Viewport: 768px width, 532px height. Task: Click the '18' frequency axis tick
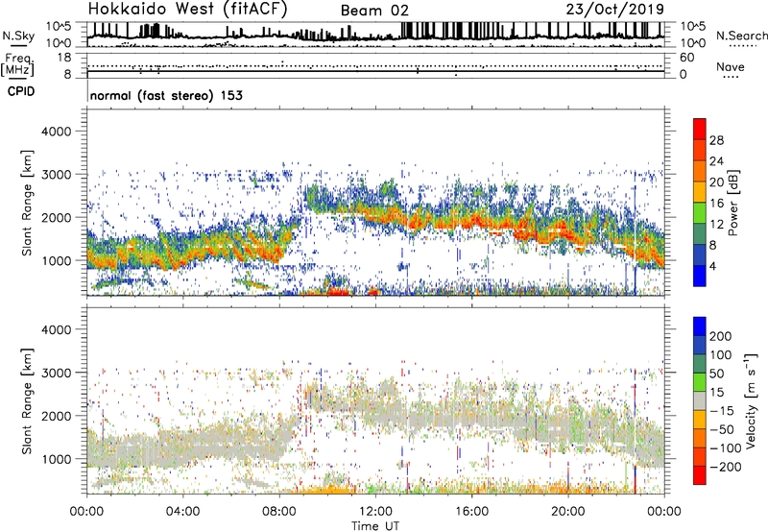pyautogui.click(x=64, y=58)
